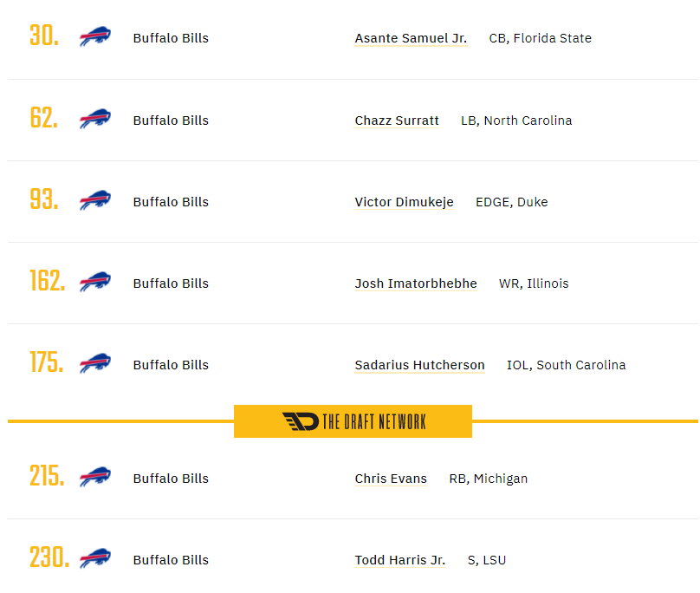This screenshot has height=593, width=700.
Task: Open Victor Dimukeje player link
Action: (404, 202)
